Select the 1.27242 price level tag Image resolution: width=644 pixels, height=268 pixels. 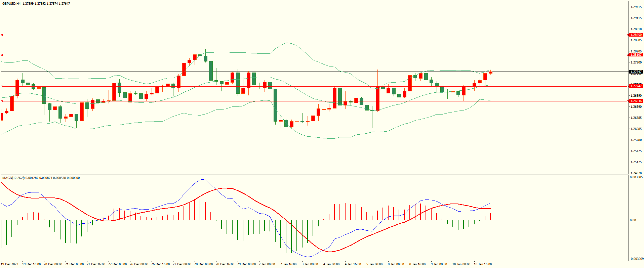point(636,86)
